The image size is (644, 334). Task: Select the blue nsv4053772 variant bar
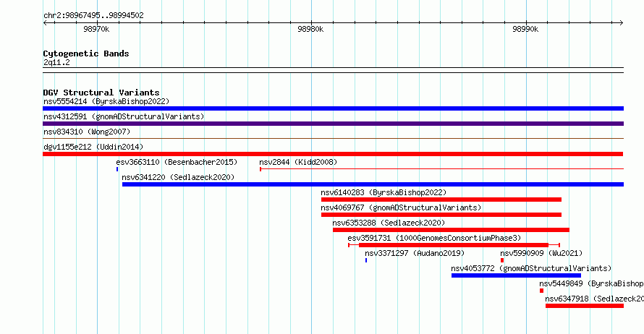pyautogui.click(x=516, y=275)
